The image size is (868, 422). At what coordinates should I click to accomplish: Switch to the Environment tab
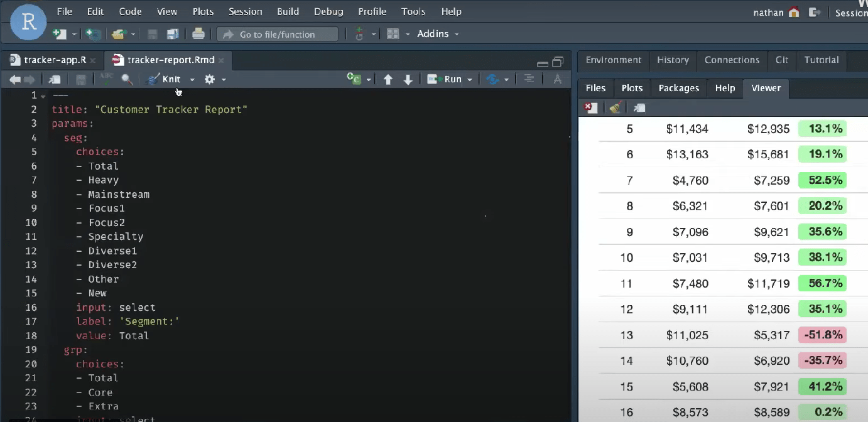point(614,60)
